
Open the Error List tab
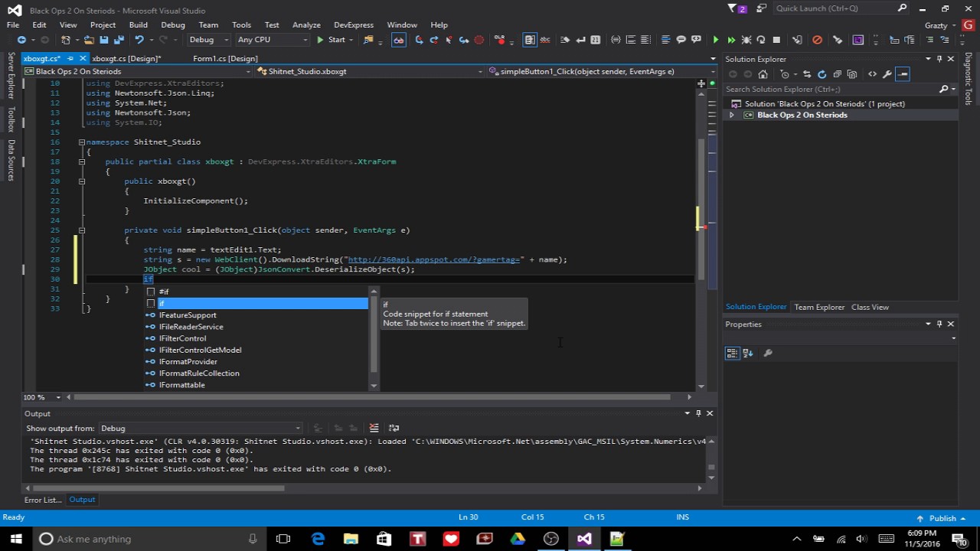click(x=42, y=500)
